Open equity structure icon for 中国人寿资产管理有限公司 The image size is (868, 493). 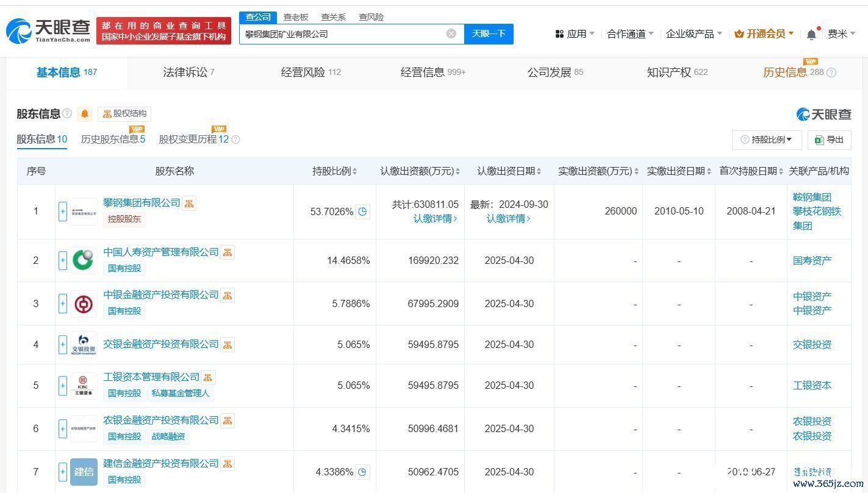228,252
